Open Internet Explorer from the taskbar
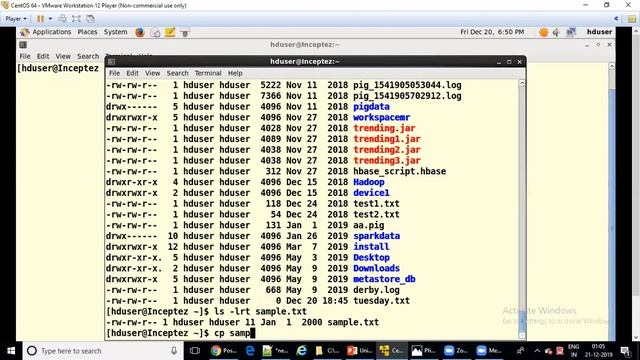Image resolution: width=640 pixels, height=360 pixels. (x=301, y=351)
